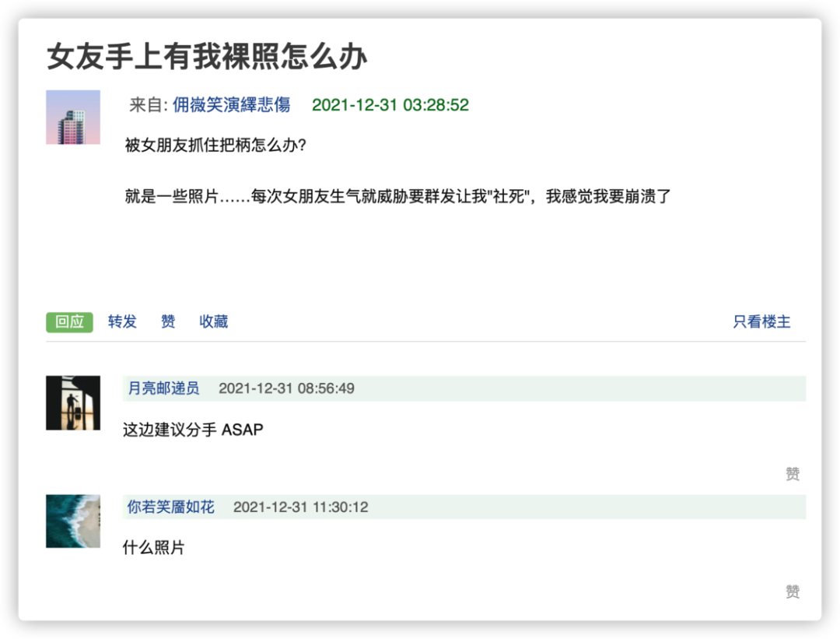The height and width of the screenshot is (639, 840).
Task: Like the main post with 赞
Action: tap(168, 321)
